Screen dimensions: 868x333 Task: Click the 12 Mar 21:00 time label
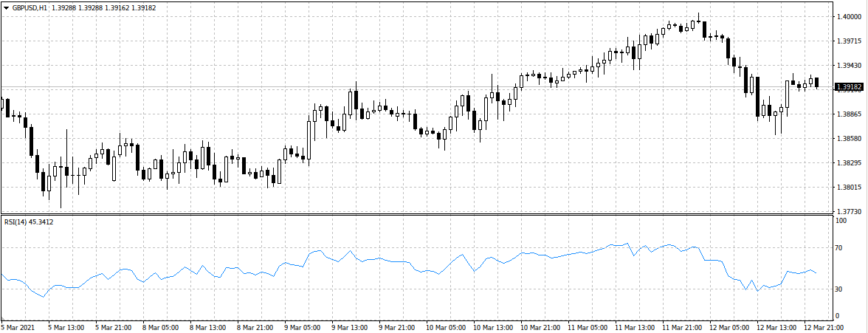(824, 326)
